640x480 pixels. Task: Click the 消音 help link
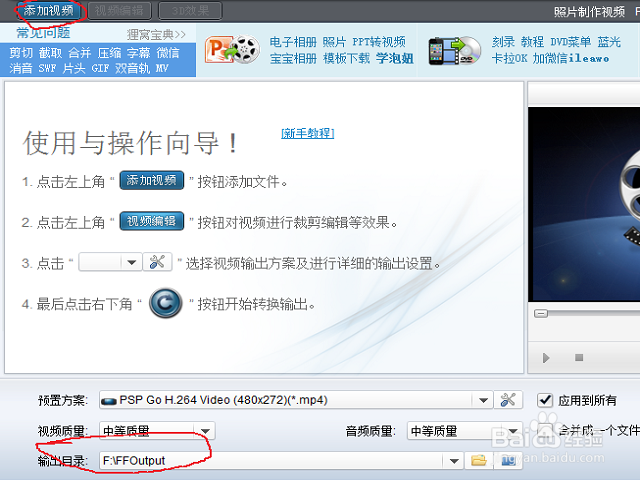(21, 68)
